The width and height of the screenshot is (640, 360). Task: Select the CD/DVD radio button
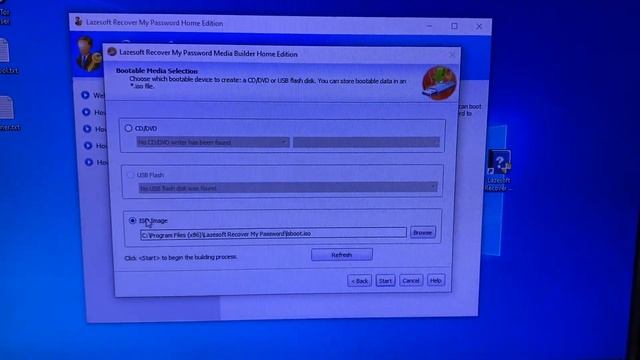pos(128,128)
